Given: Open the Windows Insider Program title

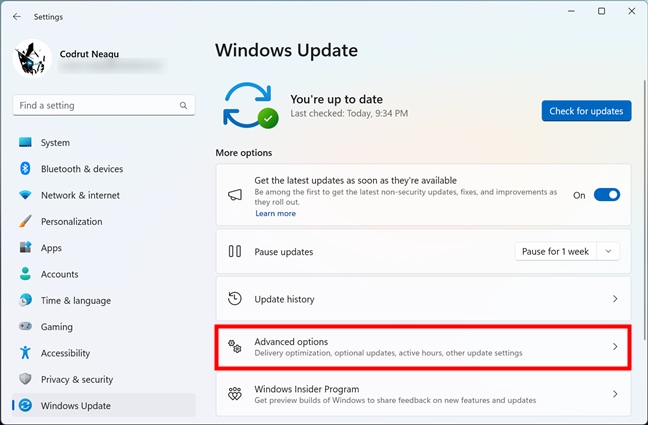Looking at the screenshot, I should point(307,389).
